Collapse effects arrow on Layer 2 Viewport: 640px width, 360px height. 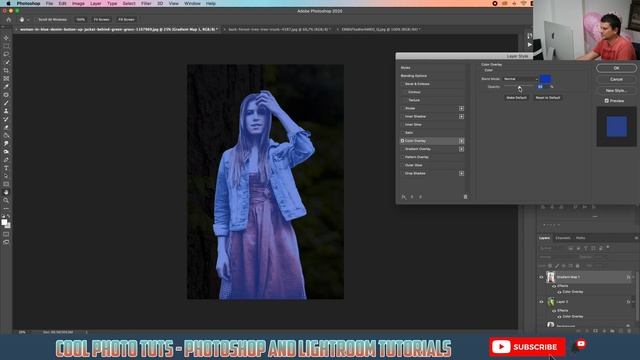tap(633, 302)
